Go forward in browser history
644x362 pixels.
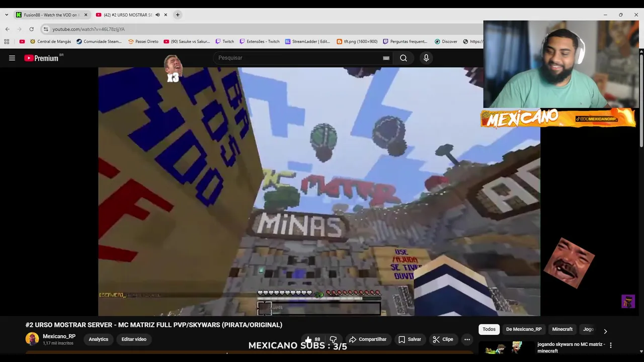pyautogui.click(x=20, y=29)
